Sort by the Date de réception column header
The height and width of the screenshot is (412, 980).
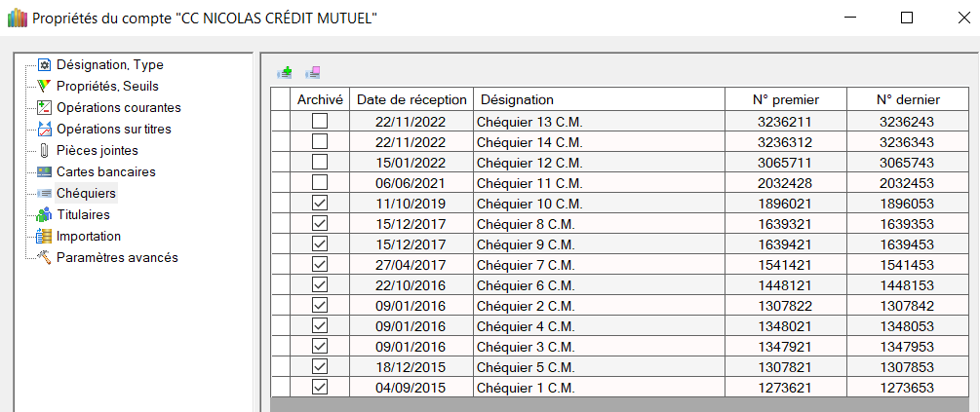point(412,99)
